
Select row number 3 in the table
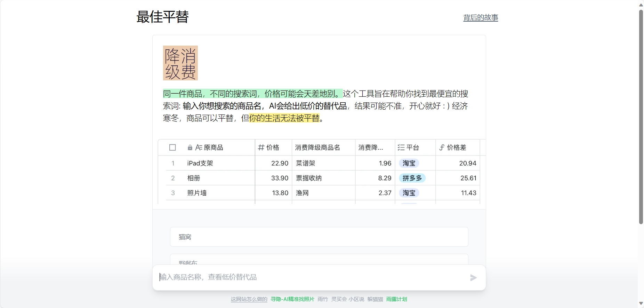coord(173,193)
